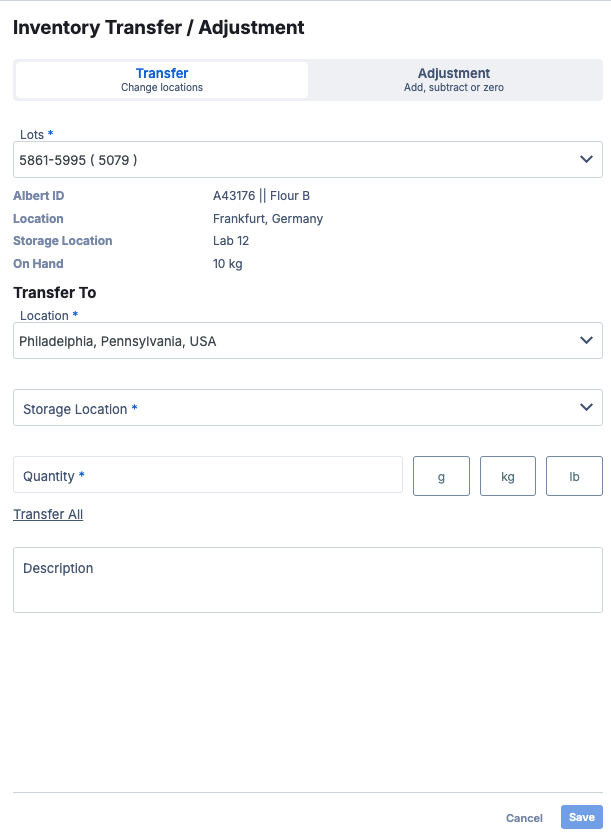Open the Storage Location combo box
Image resolution: width=611 pixels, height=837 pixels.
pos(290,408)
